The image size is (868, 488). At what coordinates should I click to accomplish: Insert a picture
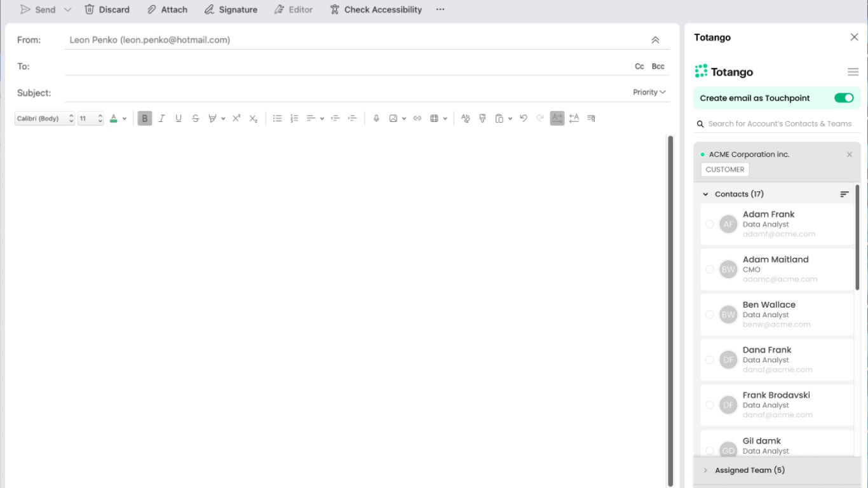393,118
